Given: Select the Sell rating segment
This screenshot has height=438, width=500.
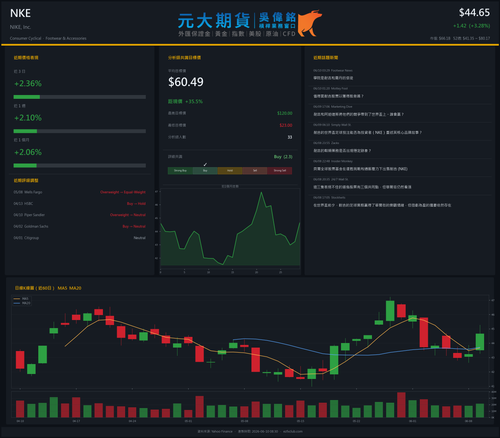Looking at the screenshot, I should [x=255, y=171].
